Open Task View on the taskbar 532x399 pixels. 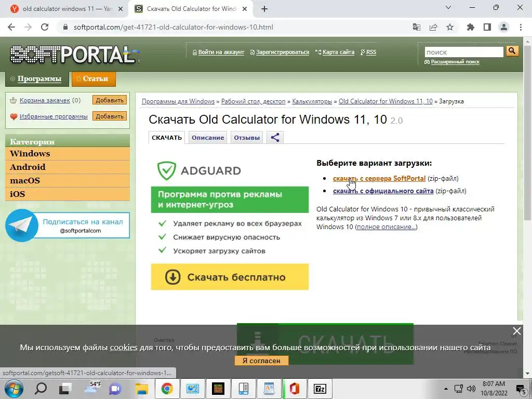click(x=65, y=389)
